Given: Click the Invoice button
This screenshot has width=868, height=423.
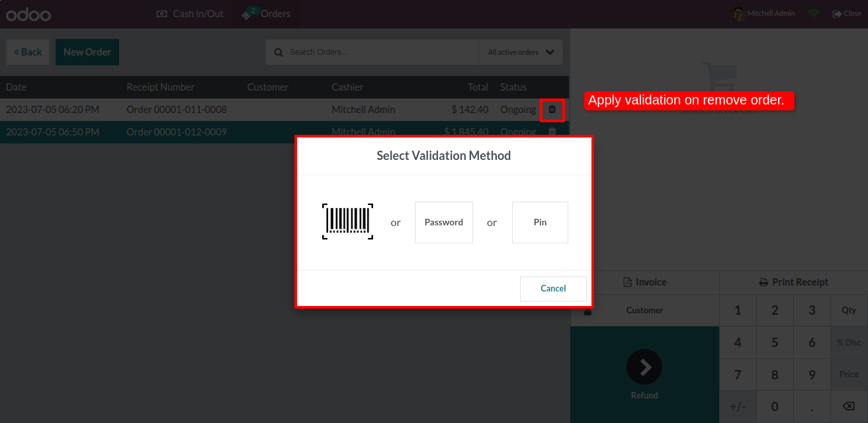Looking at the screenshot, I should click(645, 282).
